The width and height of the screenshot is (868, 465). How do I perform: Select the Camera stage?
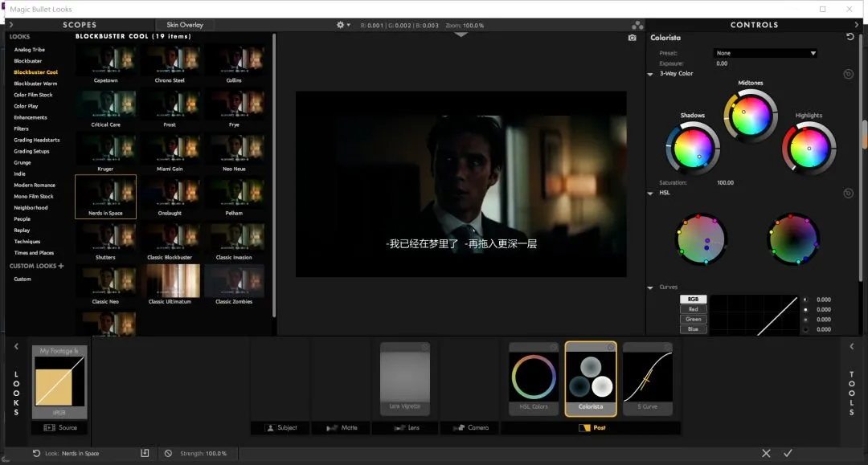470,427
